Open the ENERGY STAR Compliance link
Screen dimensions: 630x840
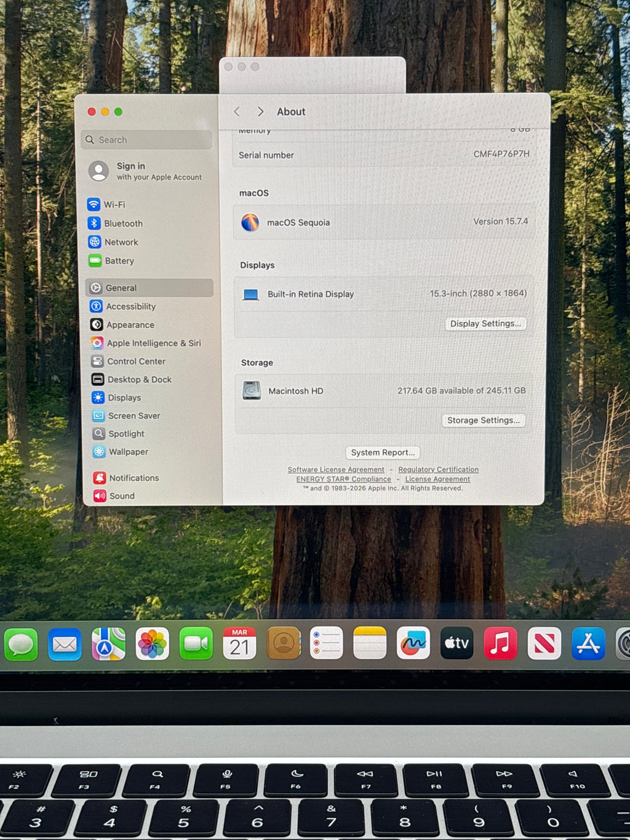point(343,479)
